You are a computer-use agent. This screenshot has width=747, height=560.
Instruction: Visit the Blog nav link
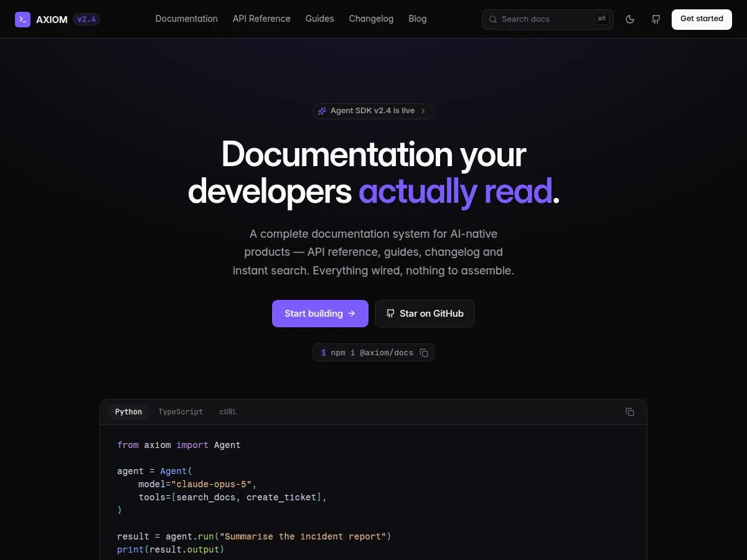(418, 19)
